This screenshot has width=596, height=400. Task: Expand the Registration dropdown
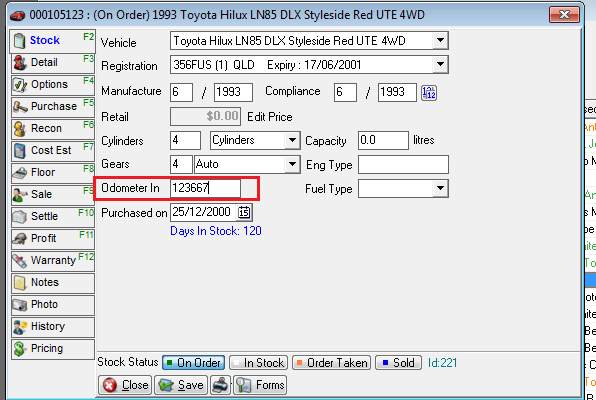[x=440, y=64]
